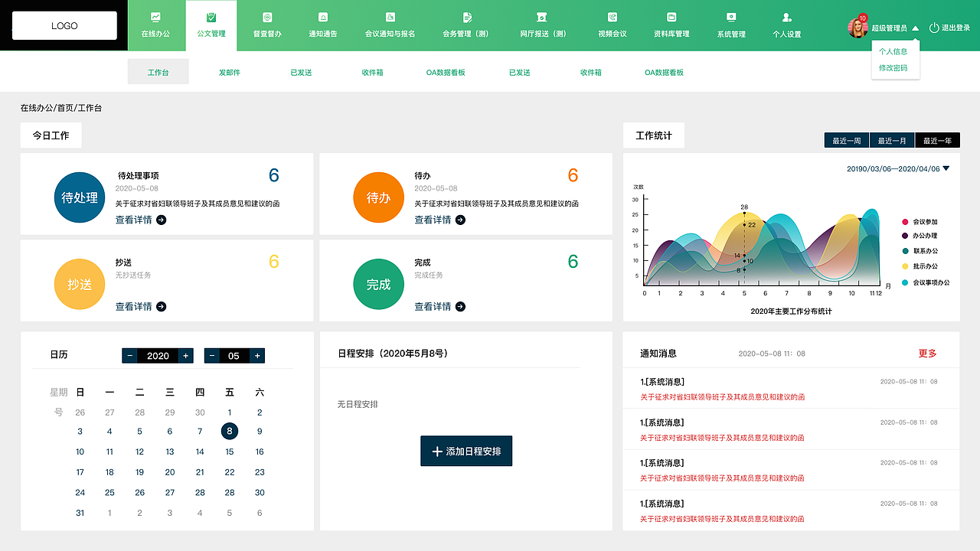Toggle the 办公办理 legend item
The width and height of the screenshot is (980, 551).
tap(920, 236)
